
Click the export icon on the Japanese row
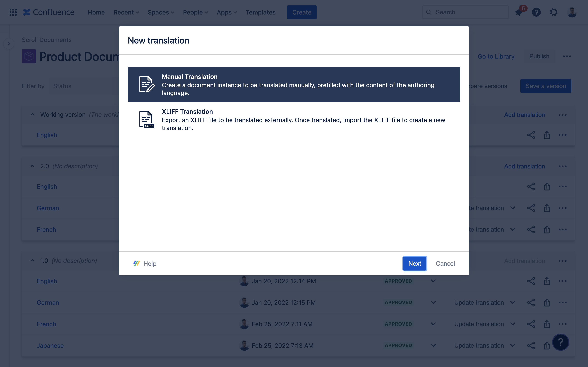coord(547,345)
